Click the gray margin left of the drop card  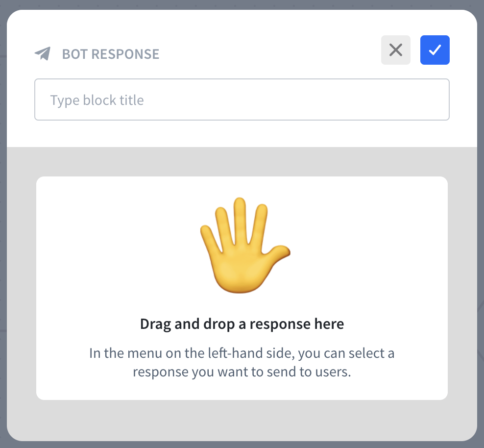click(22, 288)
